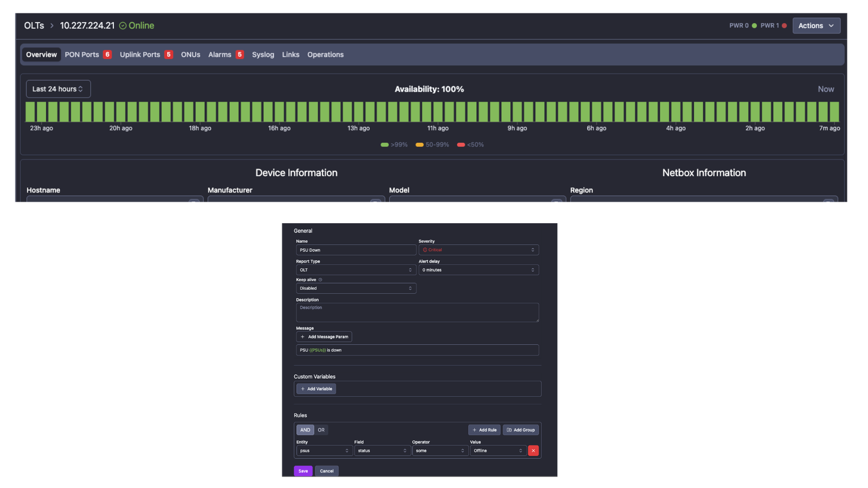The width and height of the screenshot is (868, 488).
Task: Open the Actions dropdown menu
Action: click(816, 25)
